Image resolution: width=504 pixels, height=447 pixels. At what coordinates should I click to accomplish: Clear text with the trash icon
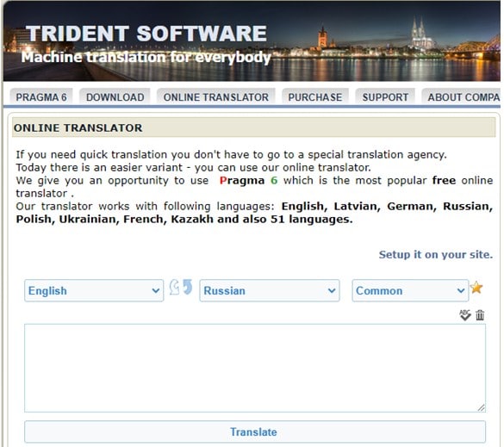[x=480, y=315]
